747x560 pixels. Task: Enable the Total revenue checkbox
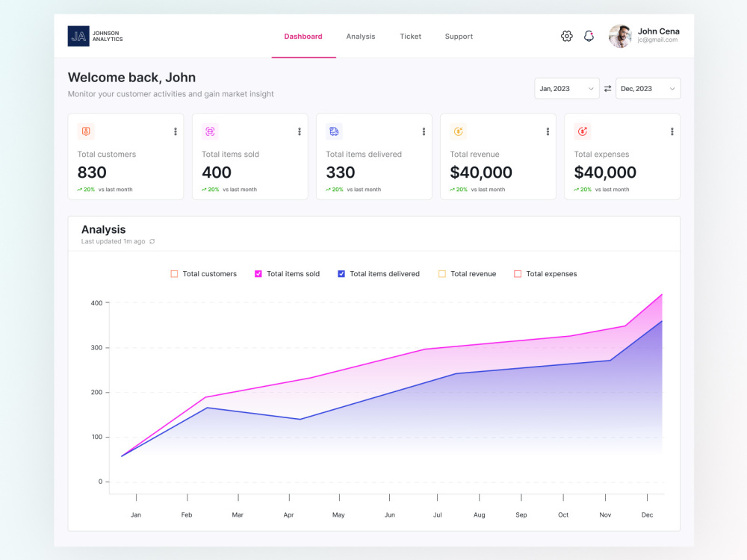[442, 274]
